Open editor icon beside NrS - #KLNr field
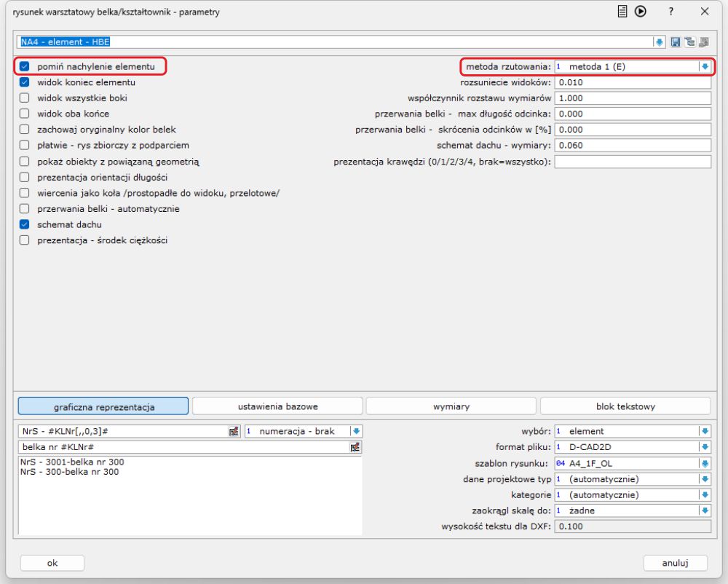This screenshot has height=584, width=728. coord(234,431)
